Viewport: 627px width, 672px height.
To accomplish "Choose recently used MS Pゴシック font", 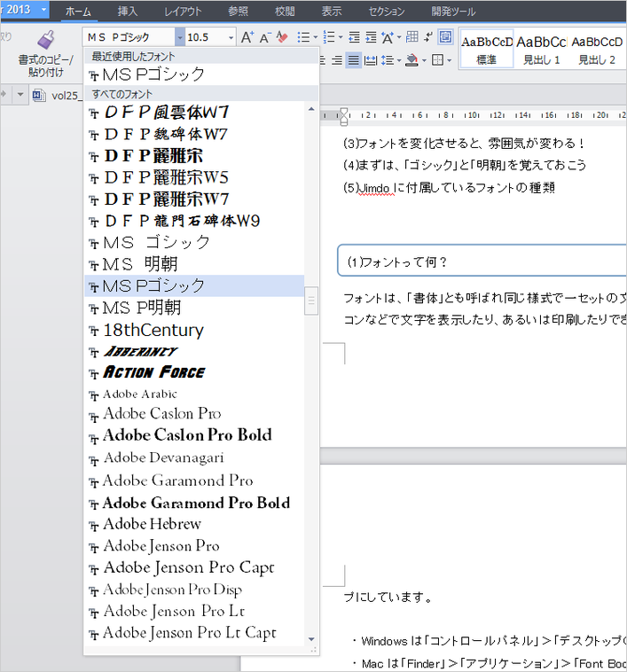I will (x=201, y=74).
